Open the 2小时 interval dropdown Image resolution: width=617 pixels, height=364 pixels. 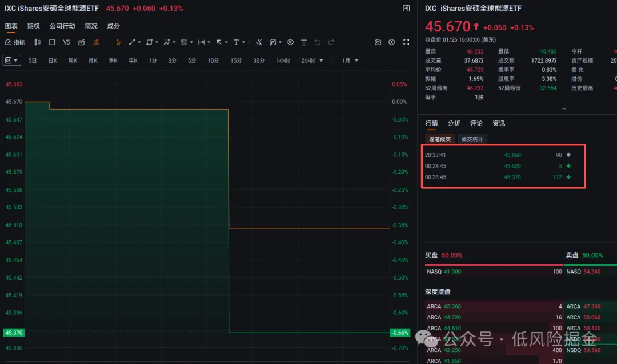point(312,60)
